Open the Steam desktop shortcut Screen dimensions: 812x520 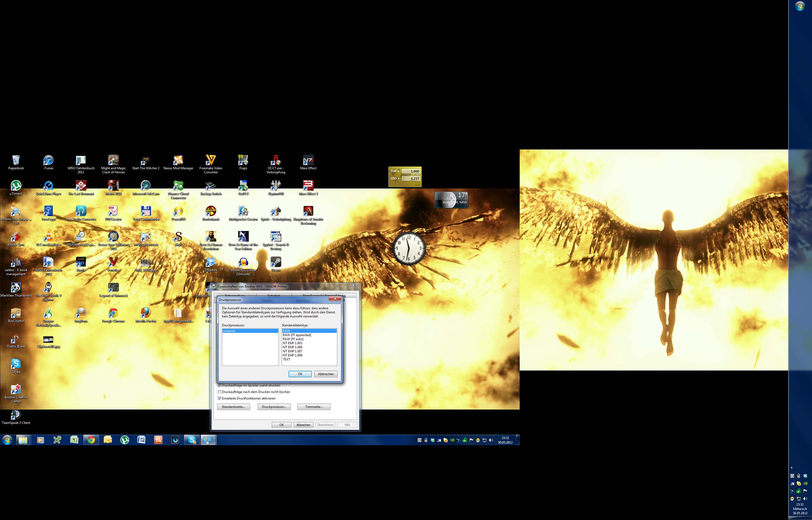click(x=276, y=262)
